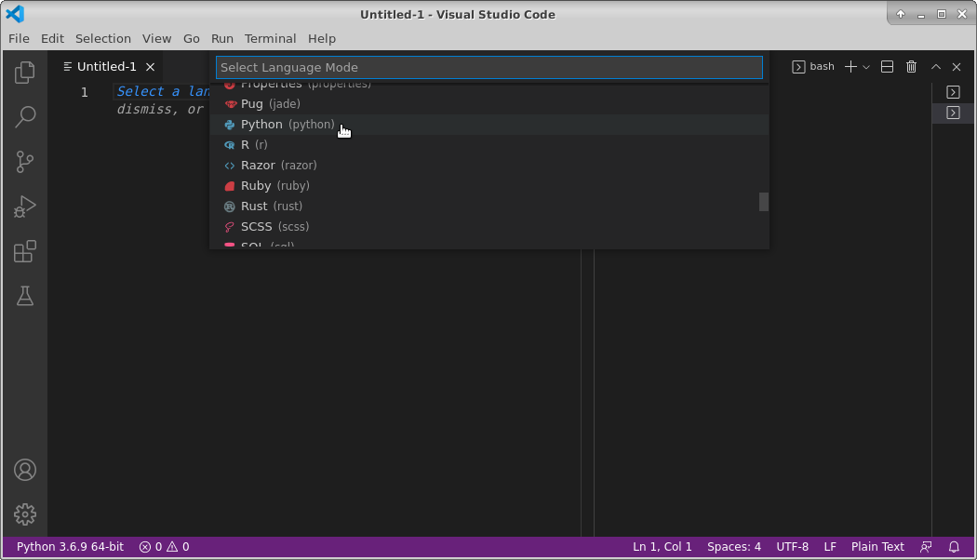977x560 pixels.
Task: Kill the terminal with the trash icon
Action: coord(911,66)
